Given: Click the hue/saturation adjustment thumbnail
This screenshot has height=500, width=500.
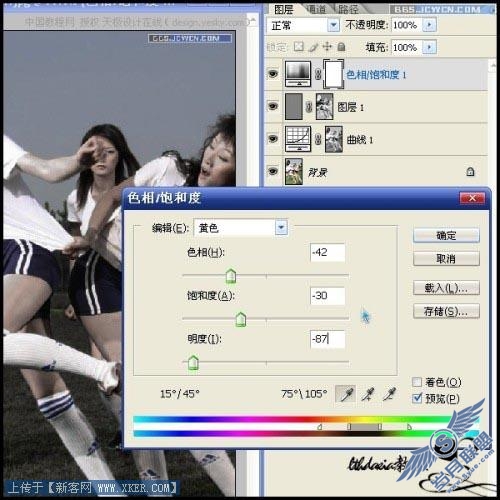Looking at the screenshot, I should (x=298, y=74).
